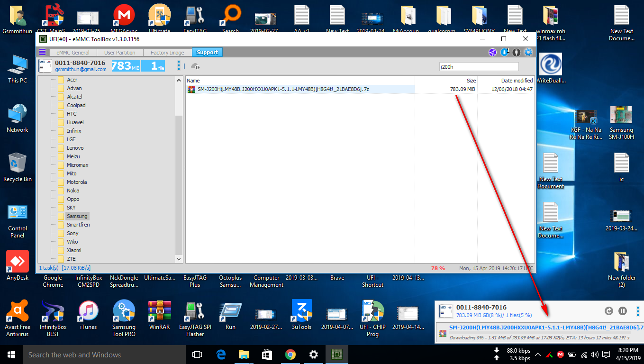Select the iTunes desktop shortcut
Image resolution: width=644 pixels, height=364 pixels.
pyautogui.click(x=88, y=315)
